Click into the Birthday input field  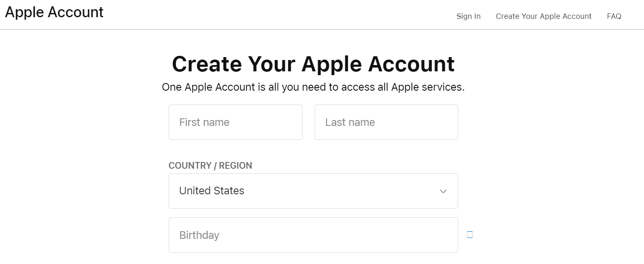click(x=313, y=235)
